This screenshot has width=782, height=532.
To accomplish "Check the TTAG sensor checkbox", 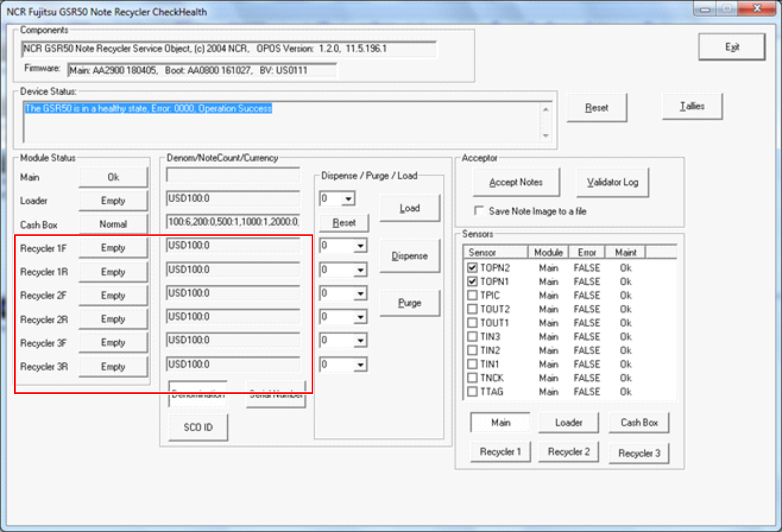I will (x=472, y=391).
